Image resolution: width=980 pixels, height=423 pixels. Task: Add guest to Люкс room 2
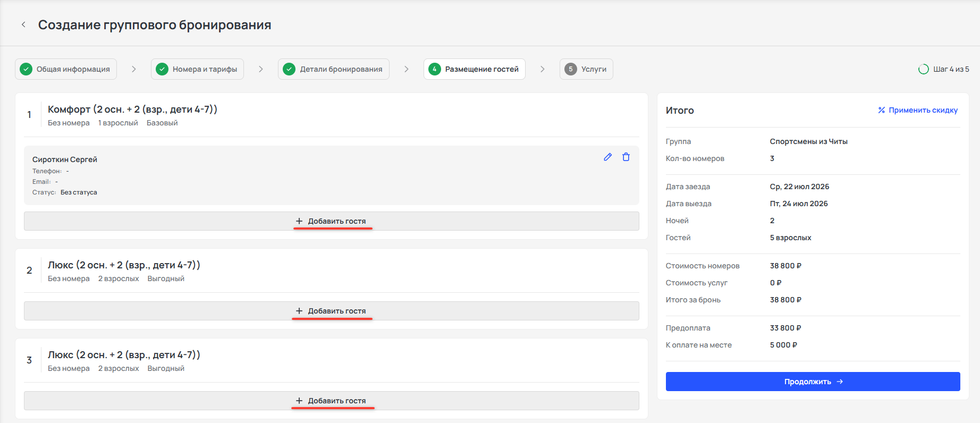pos(332,311)
